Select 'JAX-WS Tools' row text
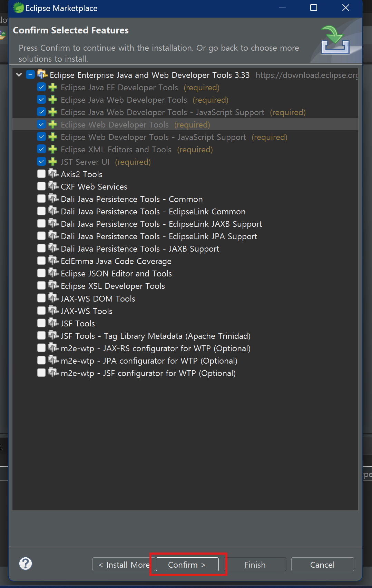 [x=87, y=311]
